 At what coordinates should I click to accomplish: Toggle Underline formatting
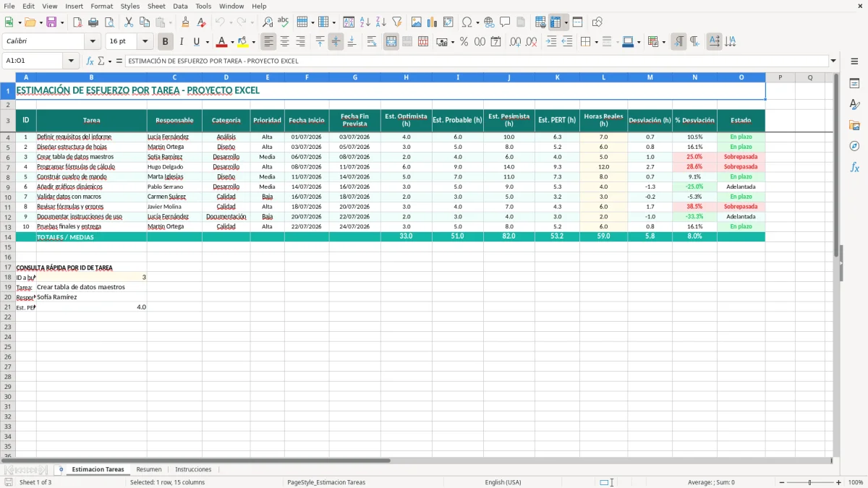(x=196, y=42)
